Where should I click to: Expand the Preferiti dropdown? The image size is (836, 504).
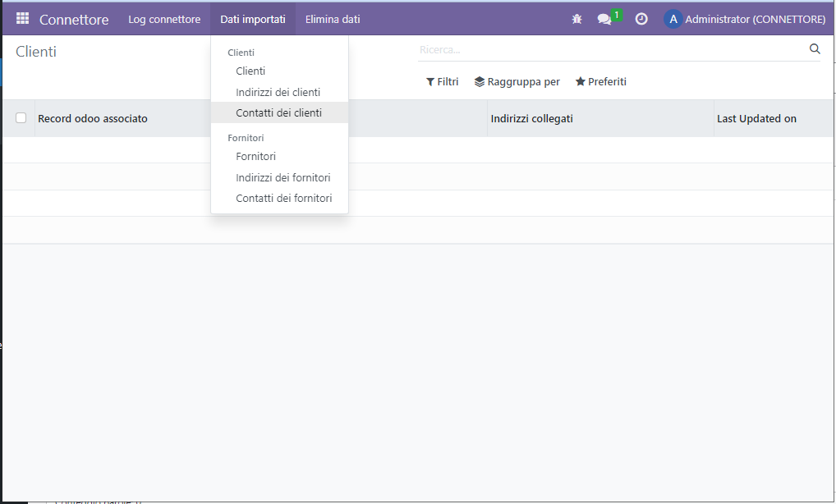600,82
